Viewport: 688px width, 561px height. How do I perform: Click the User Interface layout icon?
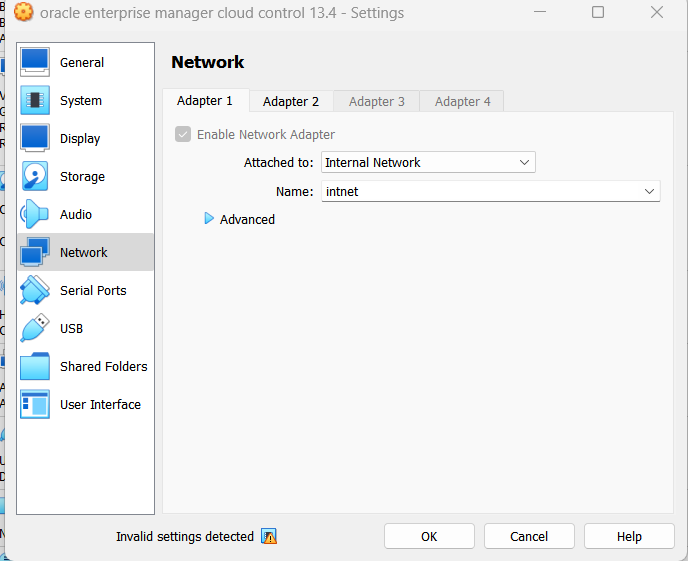35,404
